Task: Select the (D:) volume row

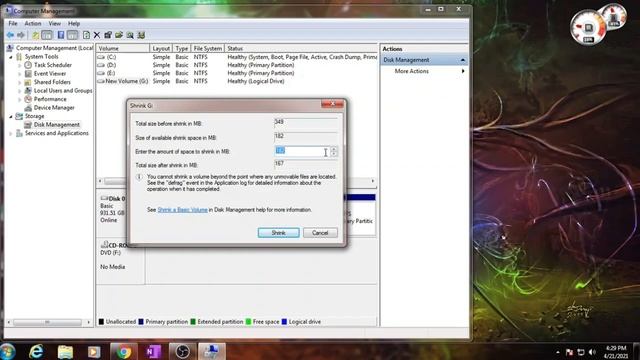Action: [237, 65]
